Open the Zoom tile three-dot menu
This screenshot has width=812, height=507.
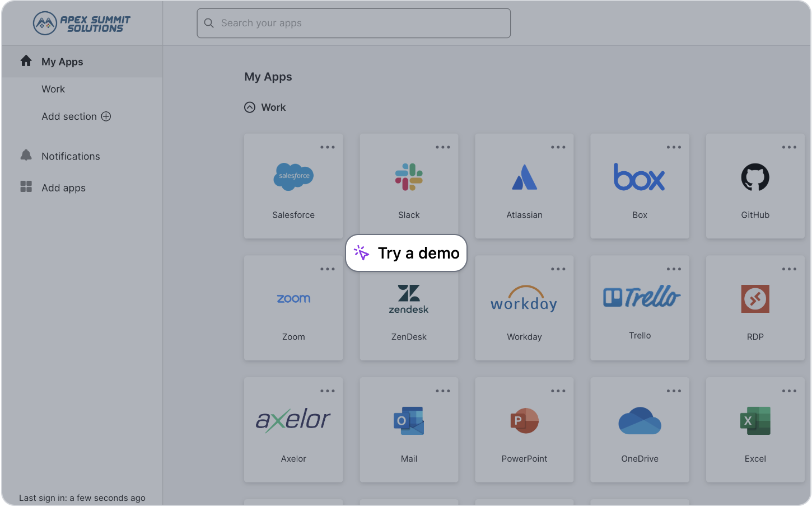[x=328, y=269]
